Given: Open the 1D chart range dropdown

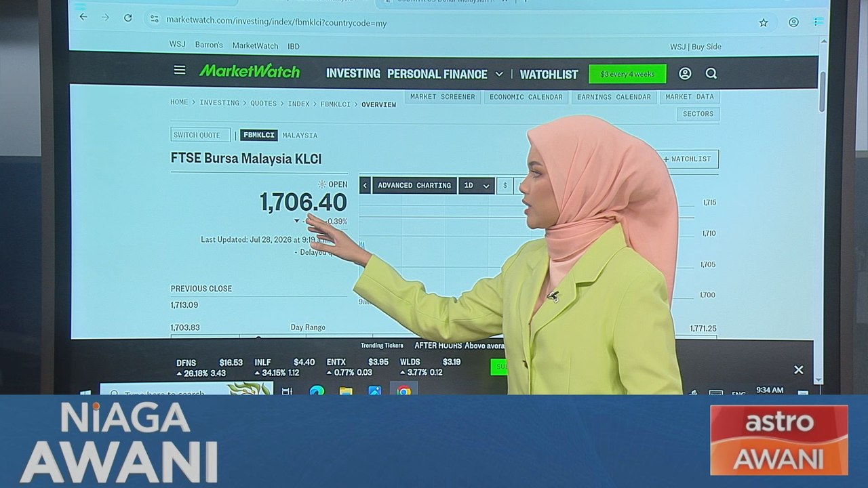Looking at the screenshot, I should click(476, 185).
